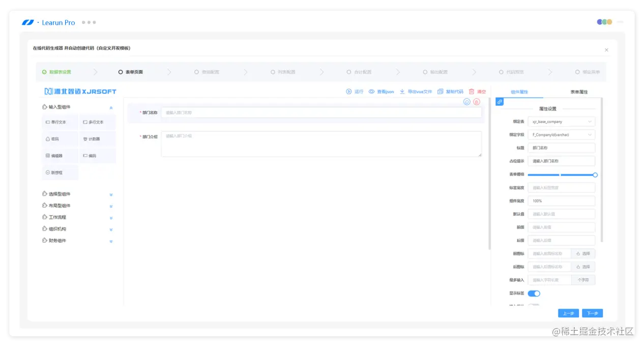
Task: Click the 查看json eye icon
Action: [371, 92]
